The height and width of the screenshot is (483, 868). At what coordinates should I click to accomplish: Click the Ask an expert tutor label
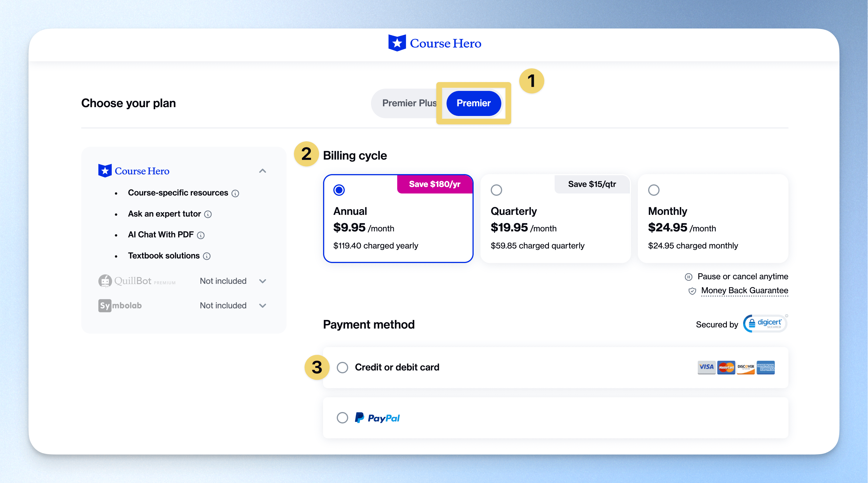pyautogui.click(x=165, y=213)
